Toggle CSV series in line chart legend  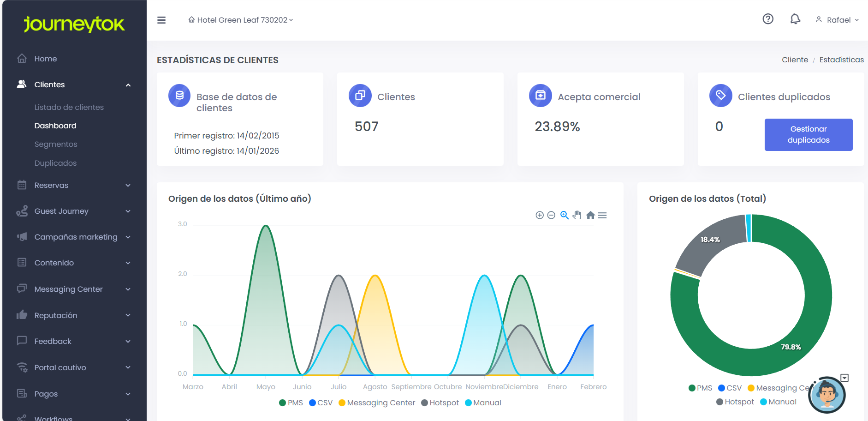[321, 403]
